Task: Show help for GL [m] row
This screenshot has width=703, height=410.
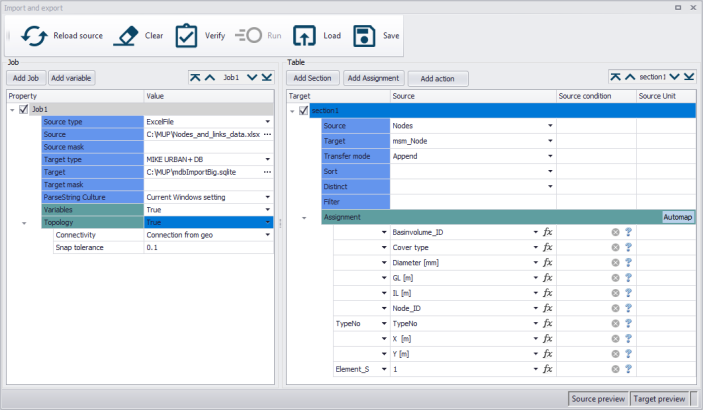Action: click(x=629, y=278)
